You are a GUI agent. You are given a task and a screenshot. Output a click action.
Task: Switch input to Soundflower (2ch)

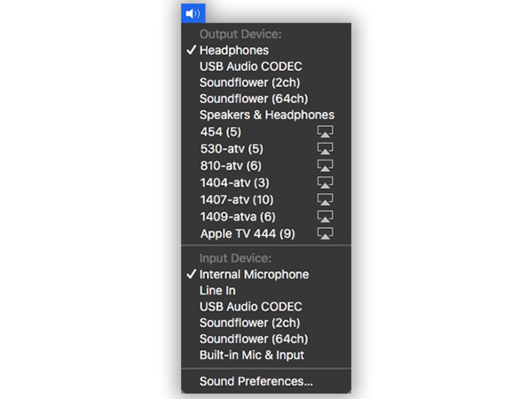click(249, 323)
